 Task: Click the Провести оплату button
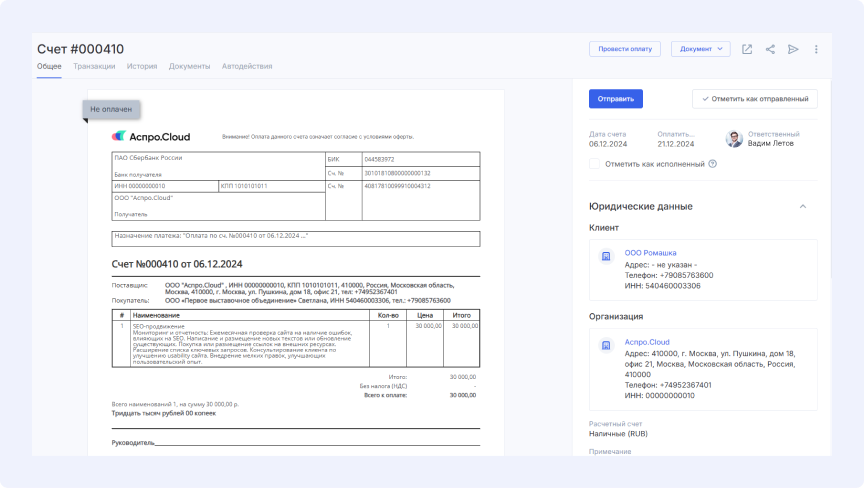(625, 49)
